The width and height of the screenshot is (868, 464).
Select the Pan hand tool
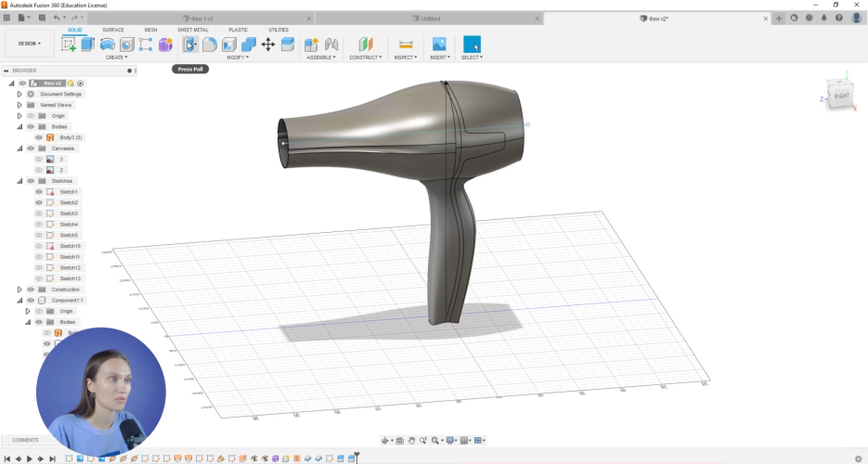pyautogui.click(x=411, y=440)
